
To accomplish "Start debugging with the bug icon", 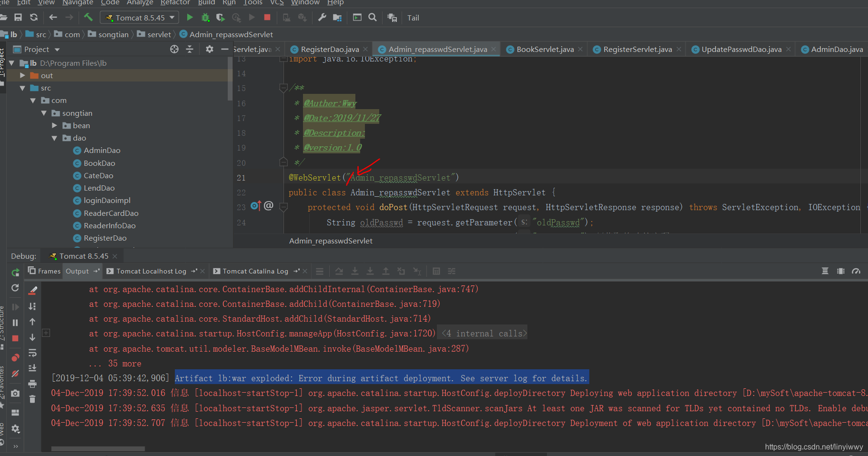I will point(205,18).
